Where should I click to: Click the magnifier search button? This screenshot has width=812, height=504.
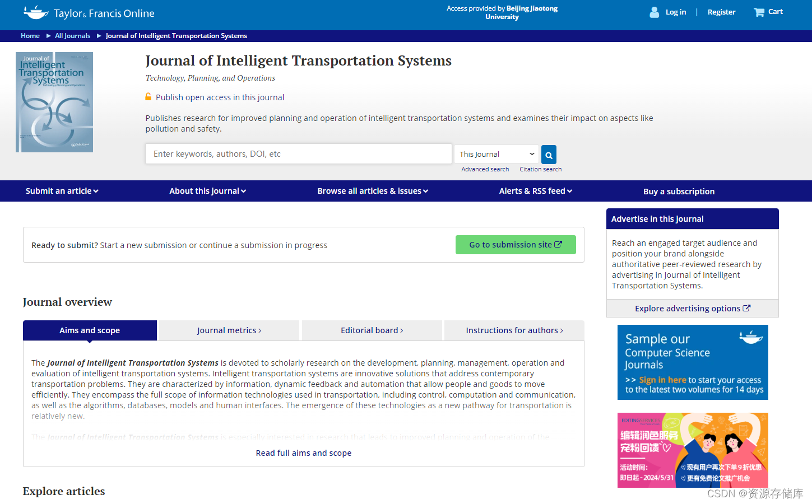(x=549, y=155)
